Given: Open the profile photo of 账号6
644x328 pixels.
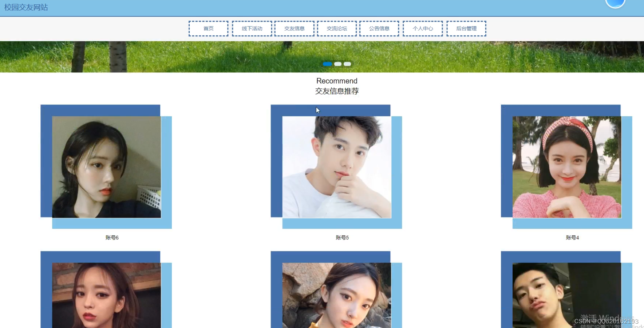Looking at the screenshot, I should point(106,167).
